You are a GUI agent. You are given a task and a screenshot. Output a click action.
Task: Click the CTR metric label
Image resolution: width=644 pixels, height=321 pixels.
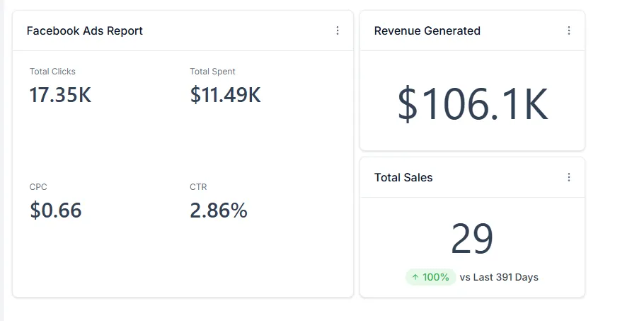coord(198,187)
